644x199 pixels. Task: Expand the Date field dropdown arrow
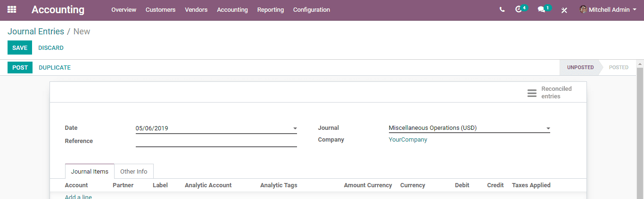[295, 128]
